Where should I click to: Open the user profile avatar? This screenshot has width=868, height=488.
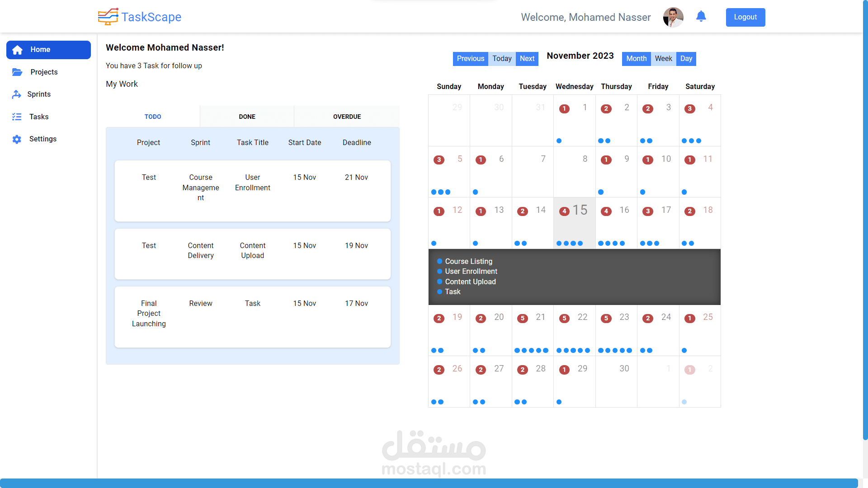point(673,17)
